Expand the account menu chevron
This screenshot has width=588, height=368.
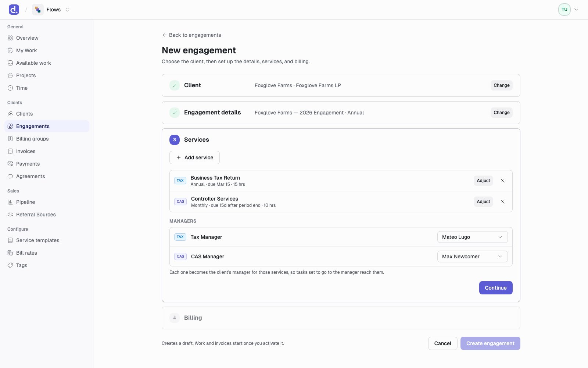click(x=576, y=10)
